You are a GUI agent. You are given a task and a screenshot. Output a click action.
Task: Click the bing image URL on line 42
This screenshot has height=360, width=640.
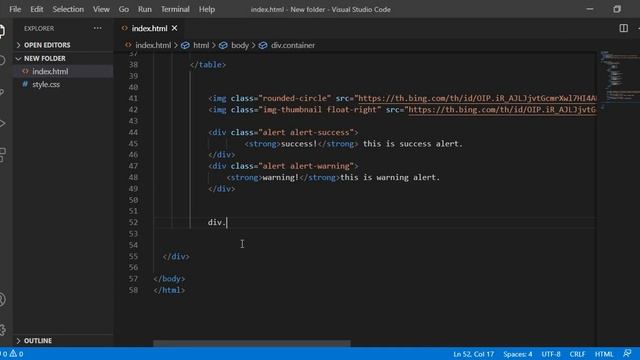502,110
